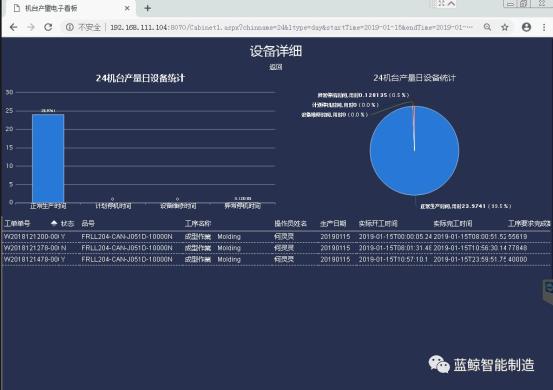The width and height of the screenshot is (553, 390).
Task: Click the blue pie chart slice
Action: 414,151
